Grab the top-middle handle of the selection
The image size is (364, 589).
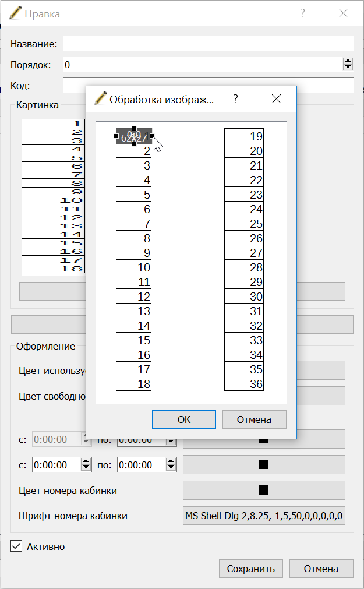click(x=134, y=129)
